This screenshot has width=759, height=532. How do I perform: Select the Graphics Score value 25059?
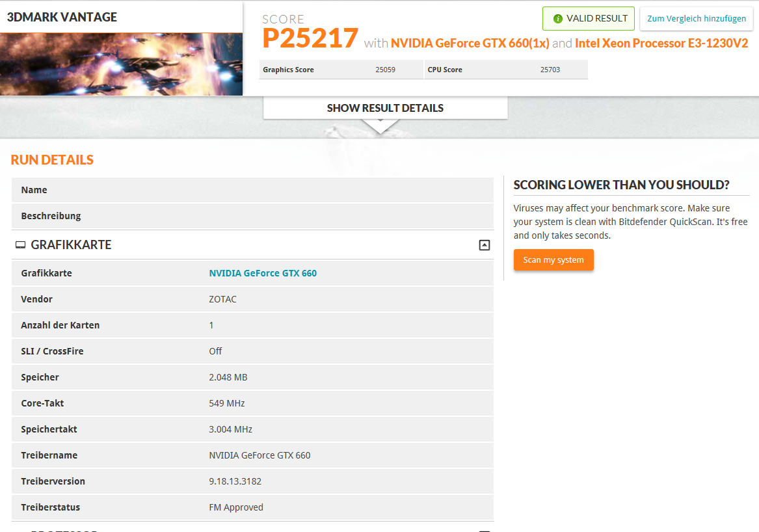coord(385,70)
